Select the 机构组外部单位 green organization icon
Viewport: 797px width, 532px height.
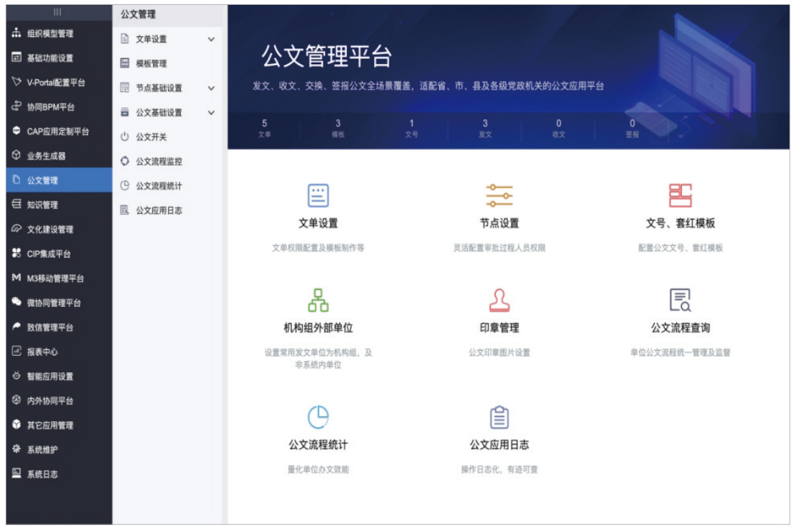click(318, 300)
